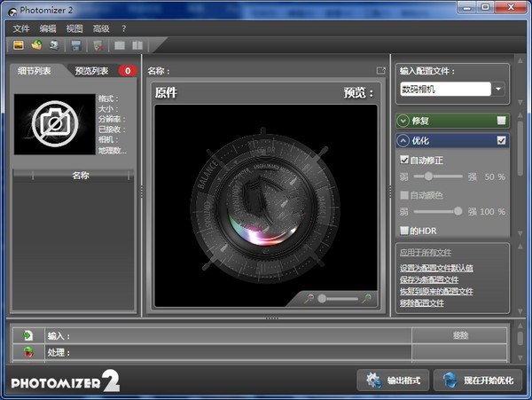
Task: Click the 现在开始优化 button
Action: pos(478,380)
